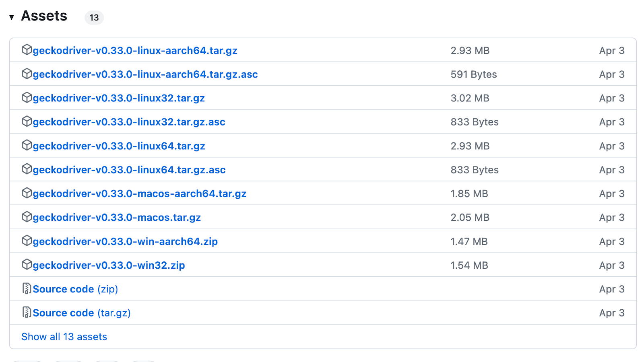
Task: Click the Assets section heading
Action: [x=44, y=16]
